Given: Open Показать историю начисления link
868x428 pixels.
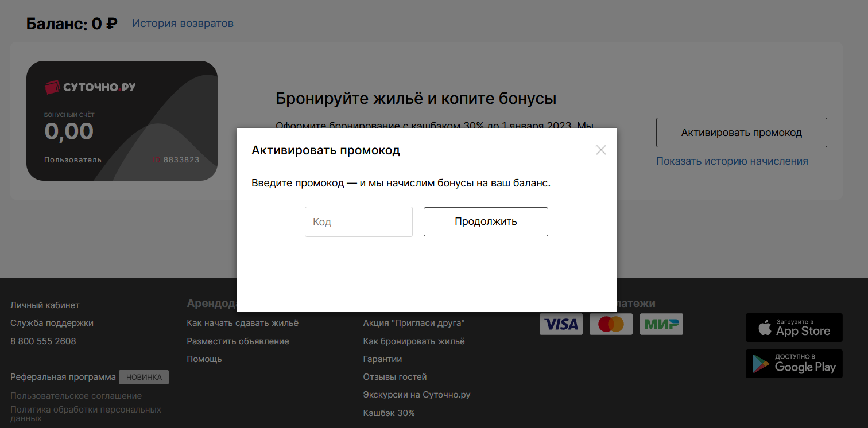Looking at the screenshot, I should coord(733,161).
